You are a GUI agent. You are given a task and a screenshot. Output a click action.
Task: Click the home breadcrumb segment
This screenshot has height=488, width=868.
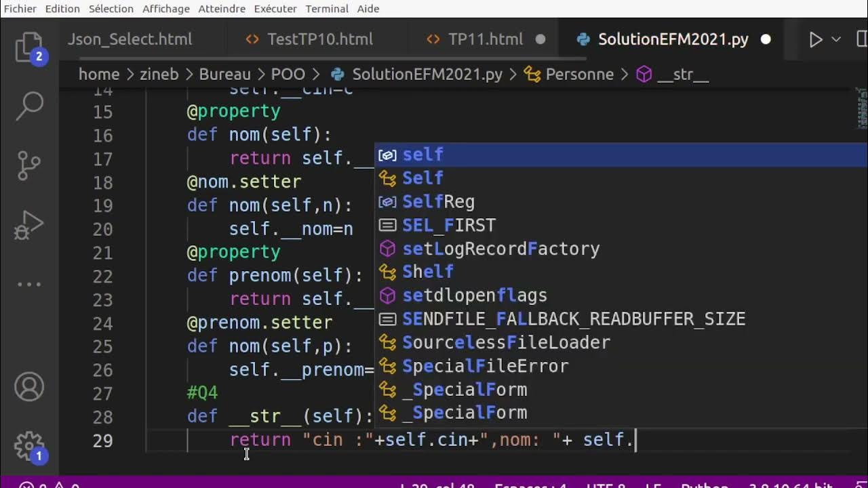(99, 75)
